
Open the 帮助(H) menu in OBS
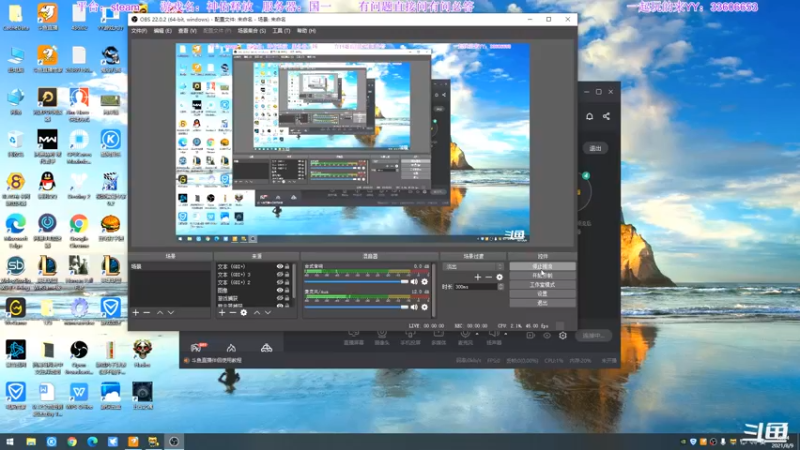click(x=306, y=31)
